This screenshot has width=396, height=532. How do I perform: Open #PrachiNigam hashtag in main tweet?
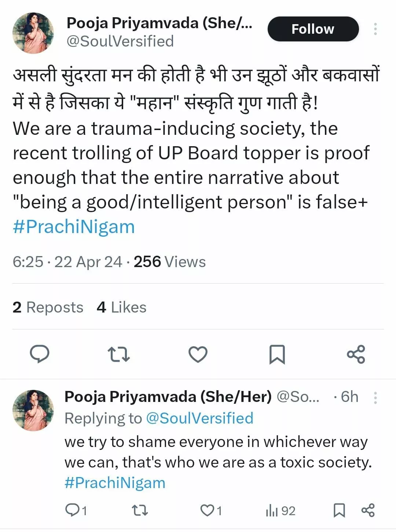pos(74,227)
